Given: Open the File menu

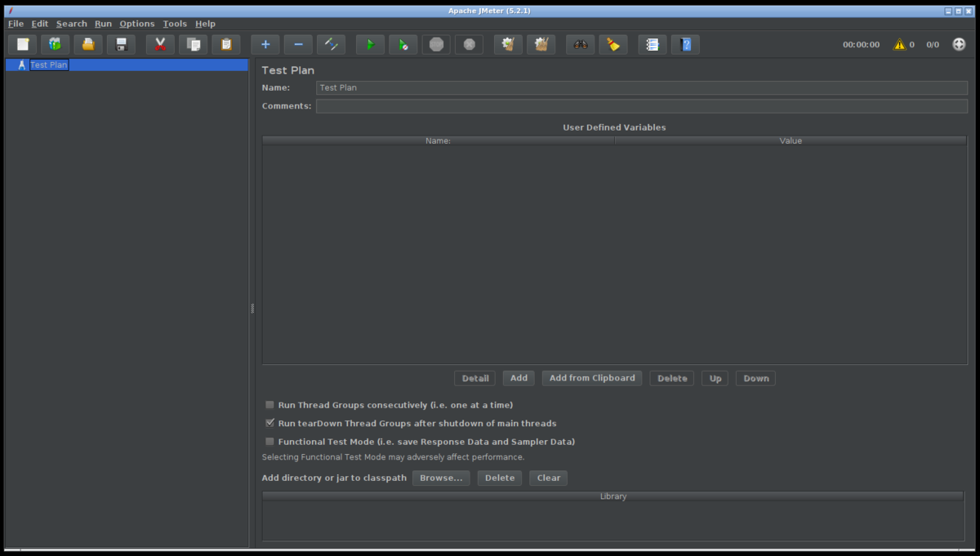Looking at the screenshot, I should tap(16, 24).
